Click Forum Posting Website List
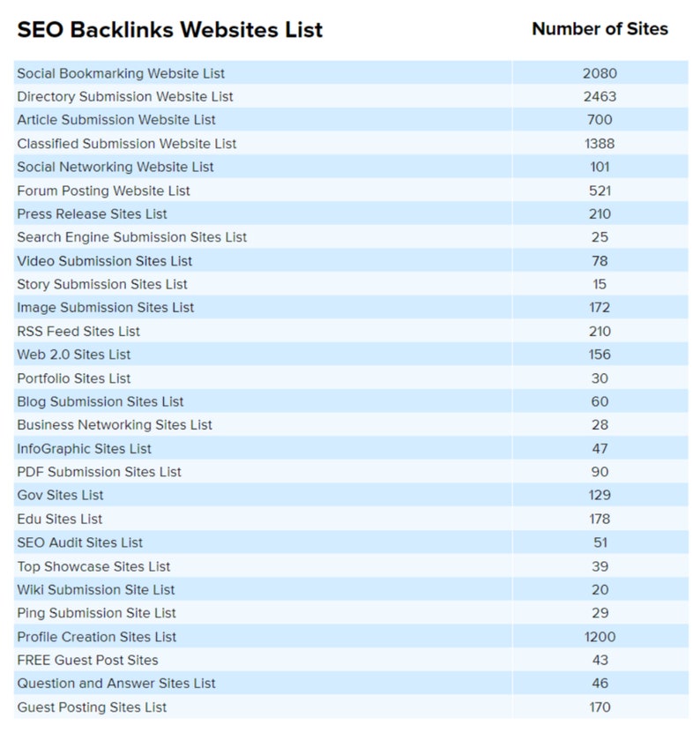The height and width of the screenshot is (733, 700). [103, 191]
